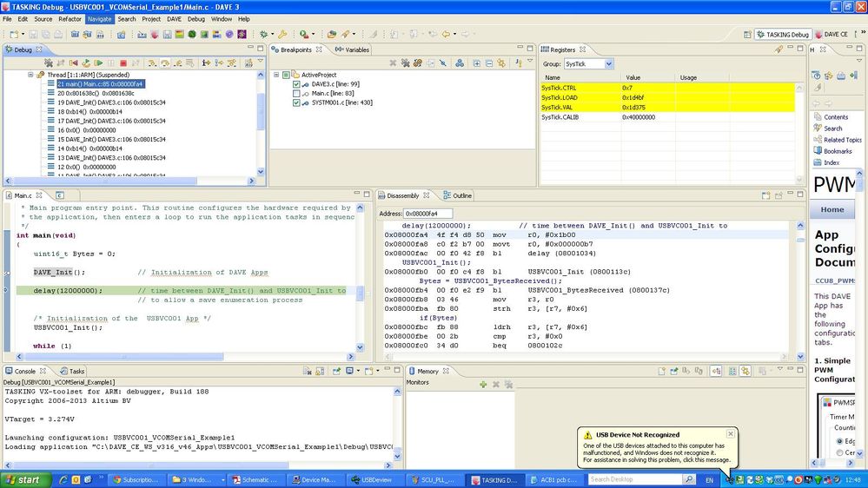The image size is (868, 488).
Task: Click Debug panel vertical scrollbar down arrow
Action: point(261,172)
